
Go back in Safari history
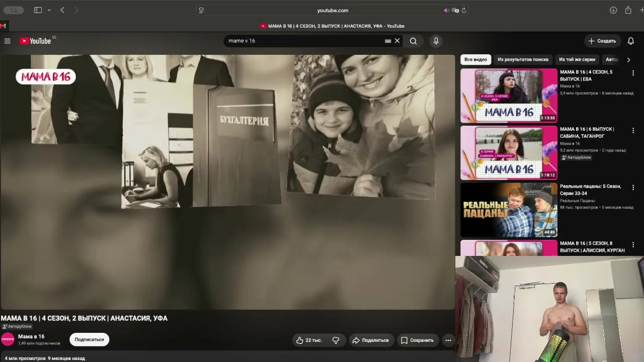(x=62, y=10)
